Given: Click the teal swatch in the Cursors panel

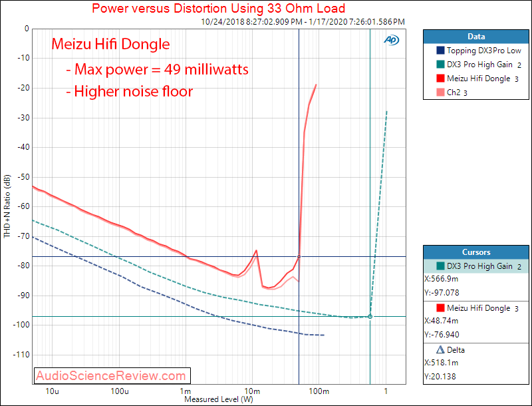Looking at the screenshot, I should pyautogui.click(x=440, y=266).
